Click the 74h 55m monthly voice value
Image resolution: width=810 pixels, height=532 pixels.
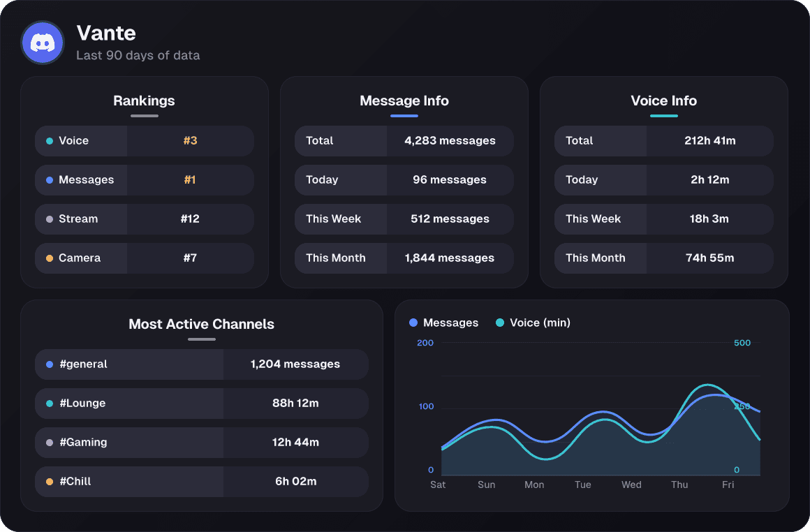[709, 258]
